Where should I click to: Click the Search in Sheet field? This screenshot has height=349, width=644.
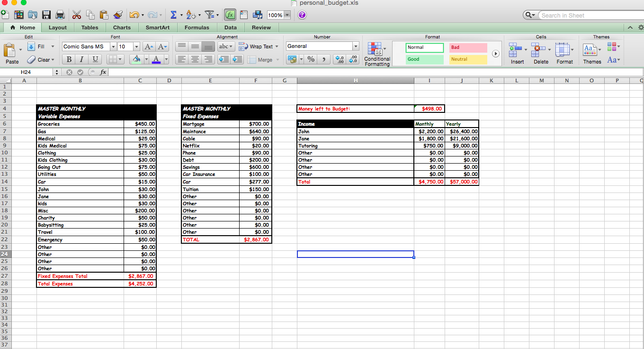(x=591, y=16)
